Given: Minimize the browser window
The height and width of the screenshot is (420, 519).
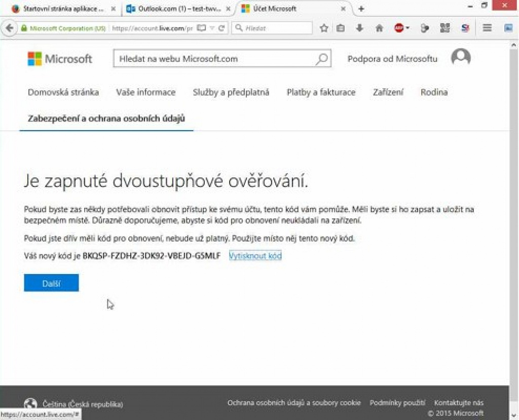Looking at the screenshot, I should click(x=470, y=6).
